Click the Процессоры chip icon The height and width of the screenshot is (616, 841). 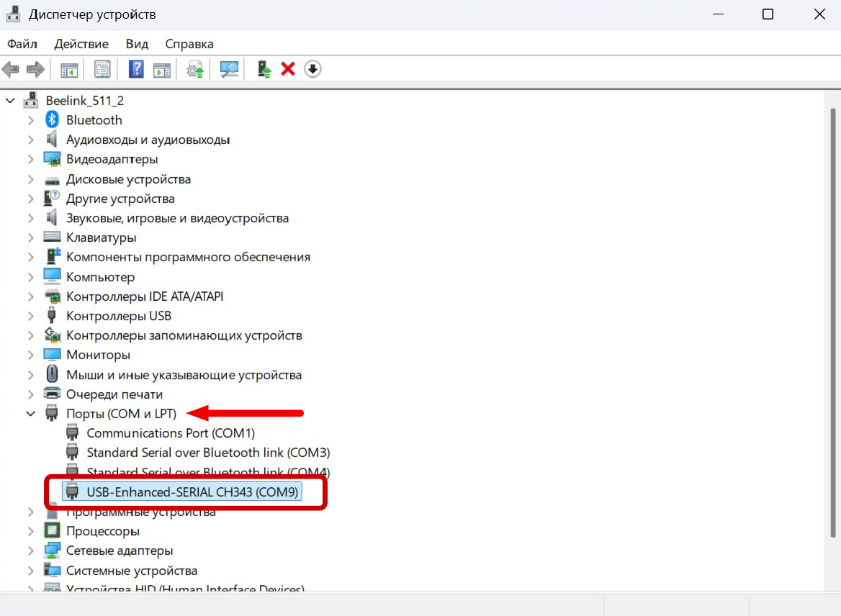(x=52, y=531)
